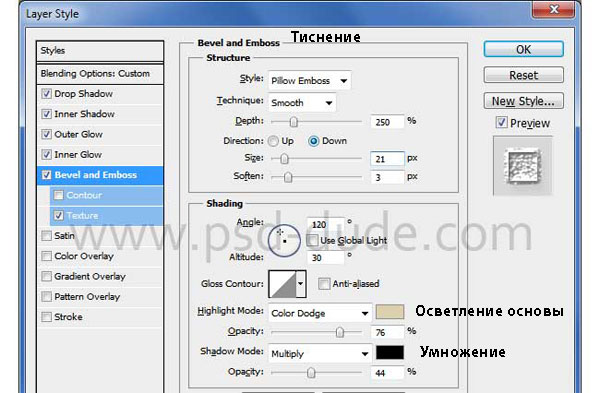Select the Up direction radio button

(273, 141)
